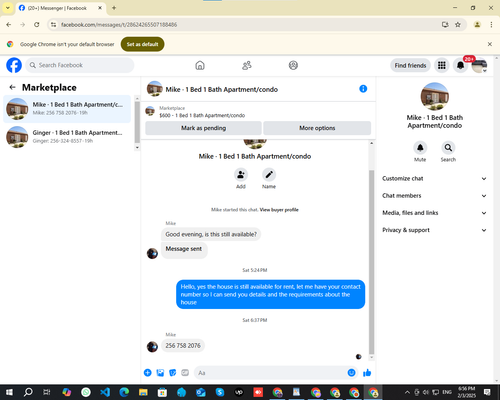Attach a photo with the image icon
500x400 pixels.
[160, 373]
